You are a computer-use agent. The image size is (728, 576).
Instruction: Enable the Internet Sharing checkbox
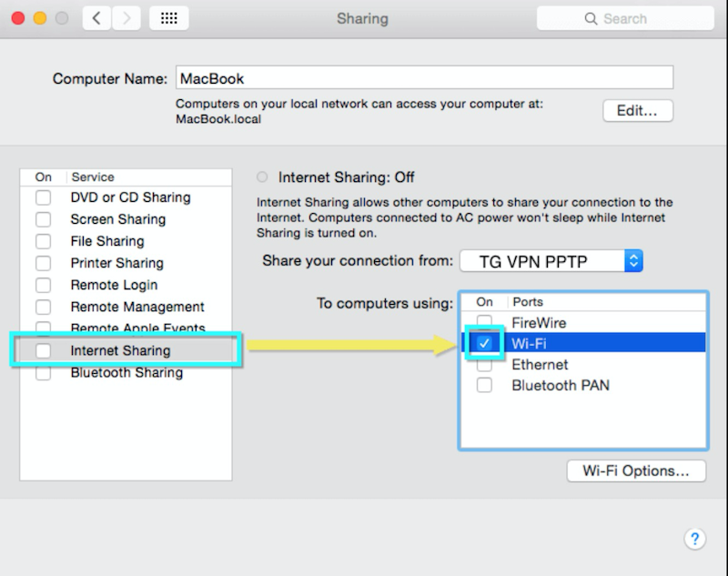click(43, 350)
